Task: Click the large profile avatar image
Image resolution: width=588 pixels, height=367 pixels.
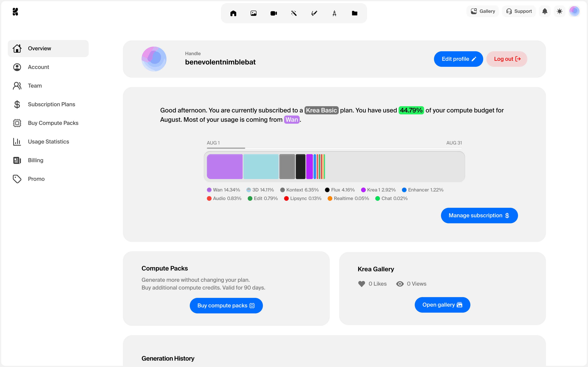Action: [154, 59]
